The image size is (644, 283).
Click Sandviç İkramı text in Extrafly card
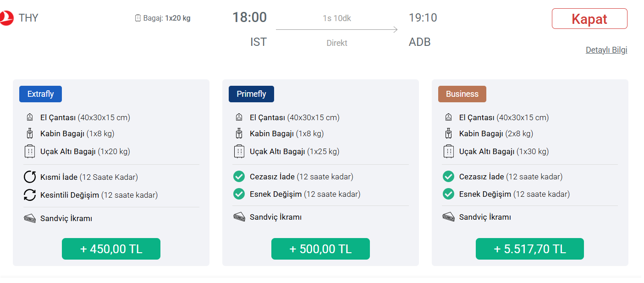point(66,218)
